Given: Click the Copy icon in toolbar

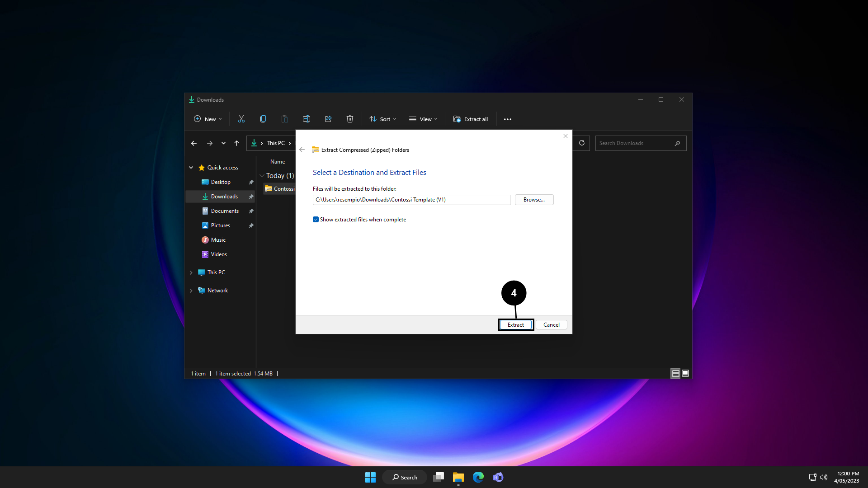Looking at the screenshot, I should coord(263,119).
